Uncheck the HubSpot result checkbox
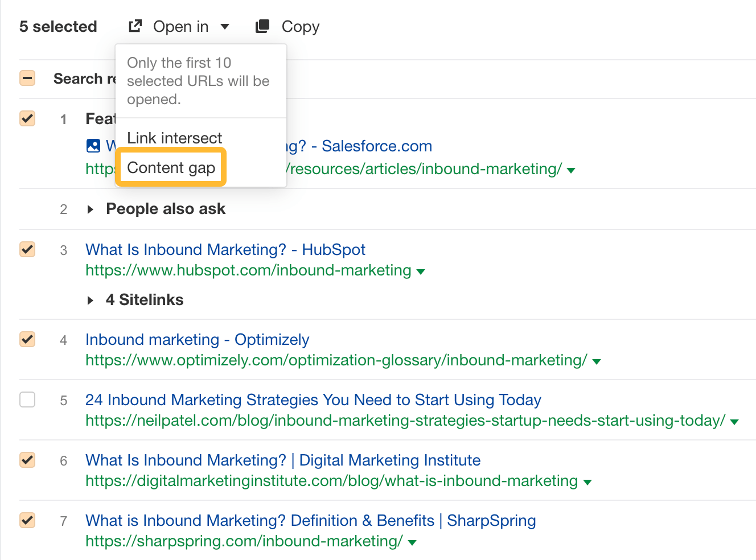Screen dimensions: 756x560 click(x=27, y=249)
